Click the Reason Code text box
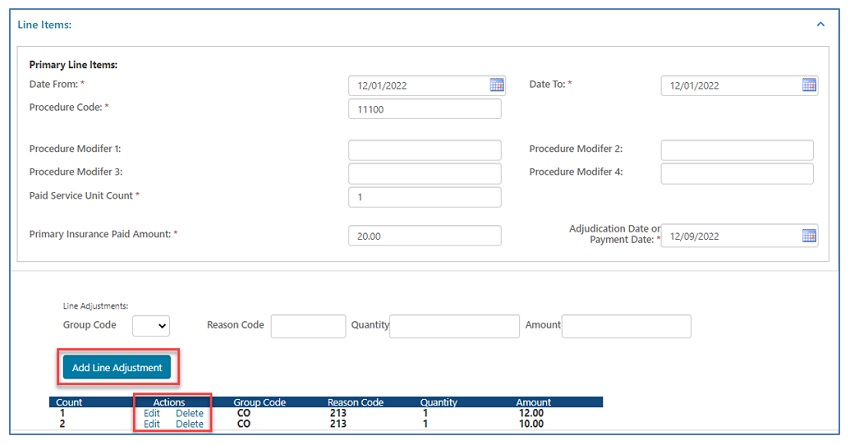The image size is (850, 445). [308, 326]
